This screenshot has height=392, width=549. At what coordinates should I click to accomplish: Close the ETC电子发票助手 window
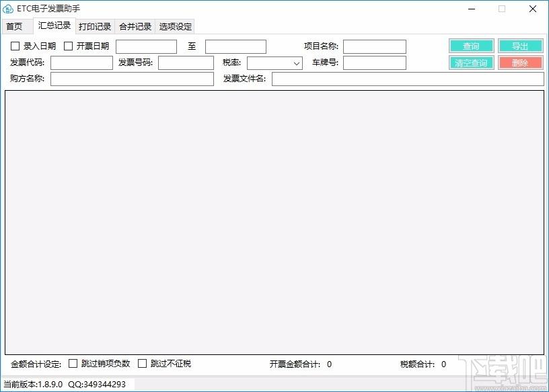(x=533, y=9)
